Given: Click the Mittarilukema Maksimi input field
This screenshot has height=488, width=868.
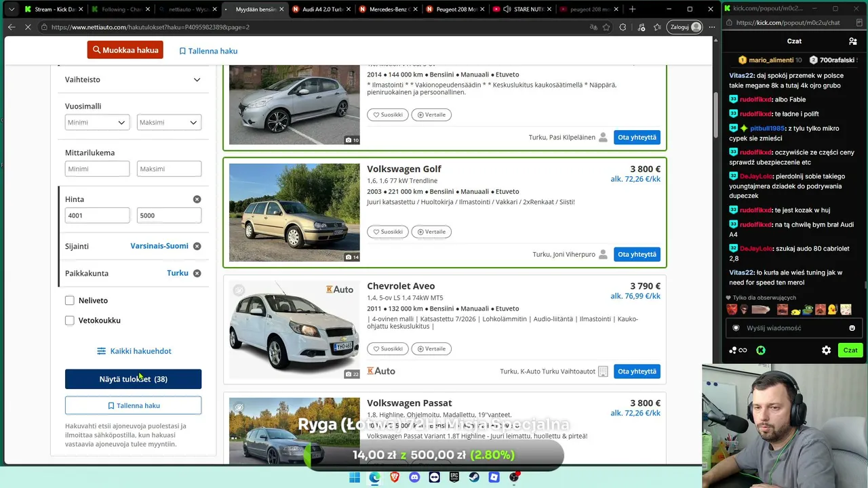Looking at the screenshot, I should [x=169, y=169].
